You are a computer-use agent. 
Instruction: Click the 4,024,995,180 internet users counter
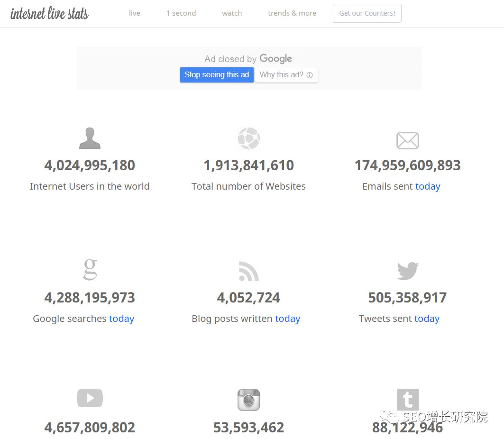click(x=90, y=165)
